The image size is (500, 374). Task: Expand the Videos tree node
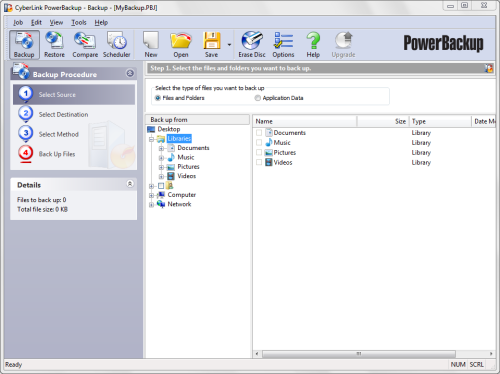161,176
